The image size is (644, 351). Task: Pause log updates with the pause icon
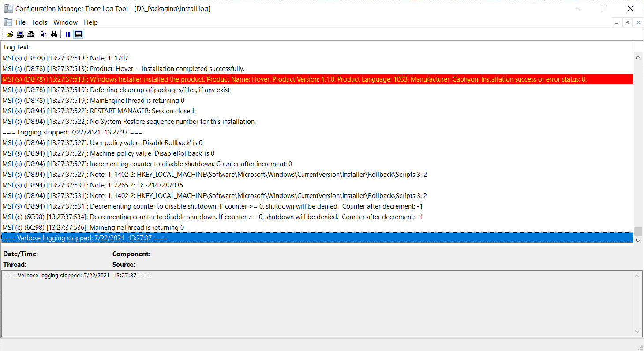(x=68, y=34)
